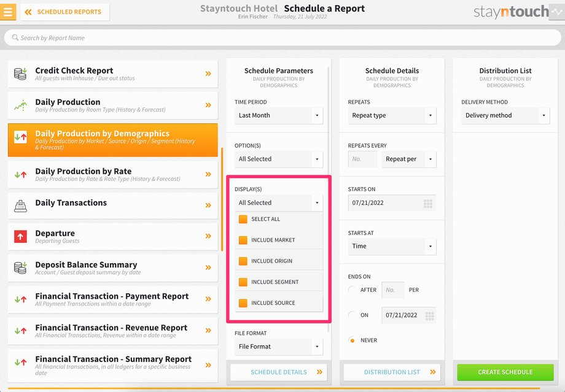
Task: Open Daily Production by Rate chevron
Action: click(x=208, y=174)
